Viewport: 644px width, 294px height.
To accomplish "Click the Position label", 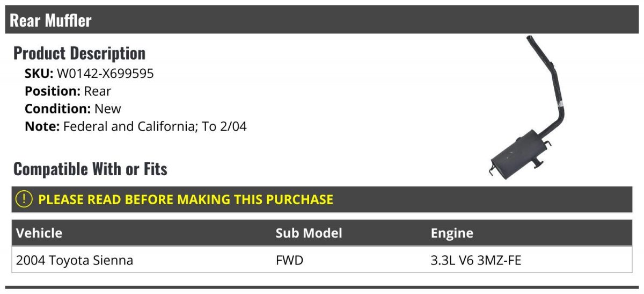I will point(53,91).
